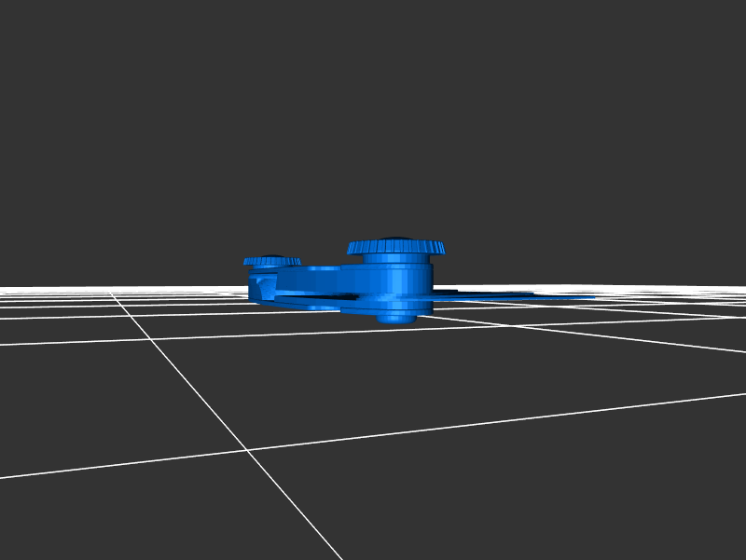
Task: Click the large knurled knob on the model
Action: (396, 248)
